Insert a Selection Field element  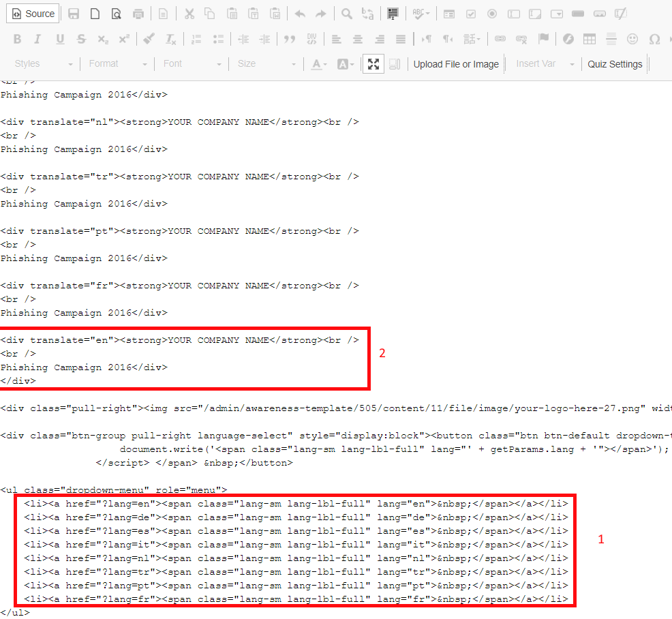click(x=556, y=14)
